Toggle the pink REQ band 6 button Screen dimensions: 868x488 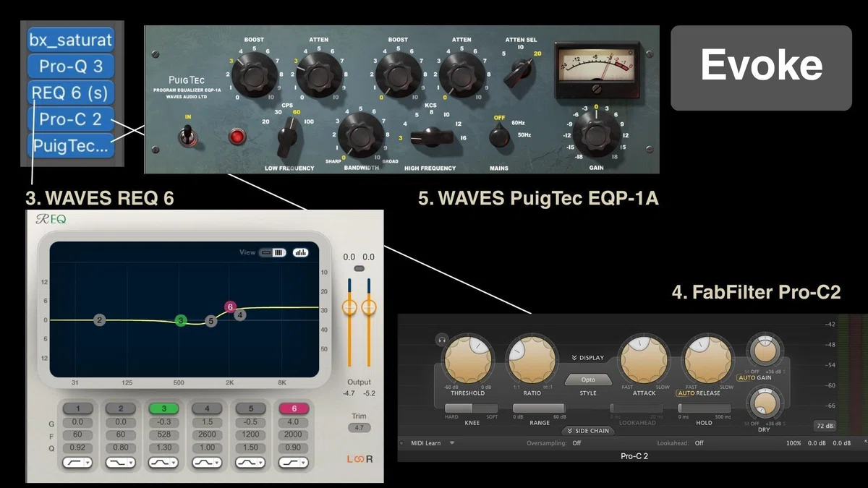[x=294, y=408]
